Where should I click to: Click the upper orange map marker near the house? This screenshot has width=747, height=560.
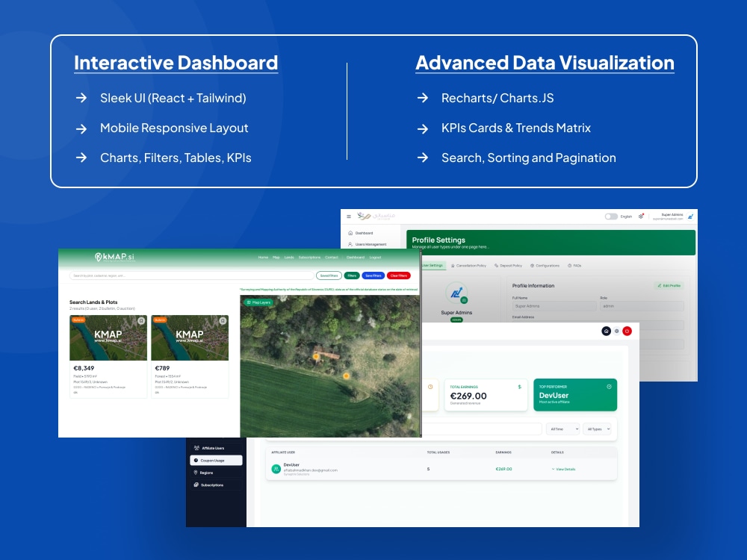[316, 355]
